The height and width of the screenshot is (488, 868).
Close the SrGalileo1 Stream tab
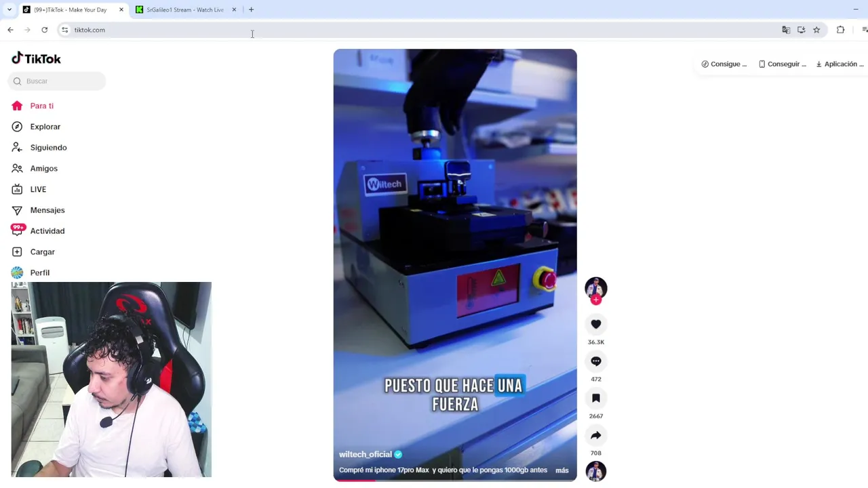234,9
